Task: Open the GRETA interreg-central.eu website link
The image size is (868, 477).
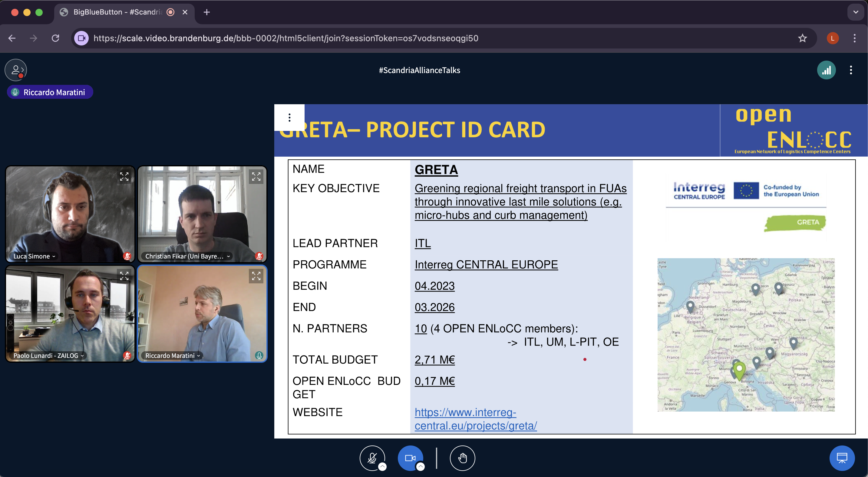Action: 475,419
